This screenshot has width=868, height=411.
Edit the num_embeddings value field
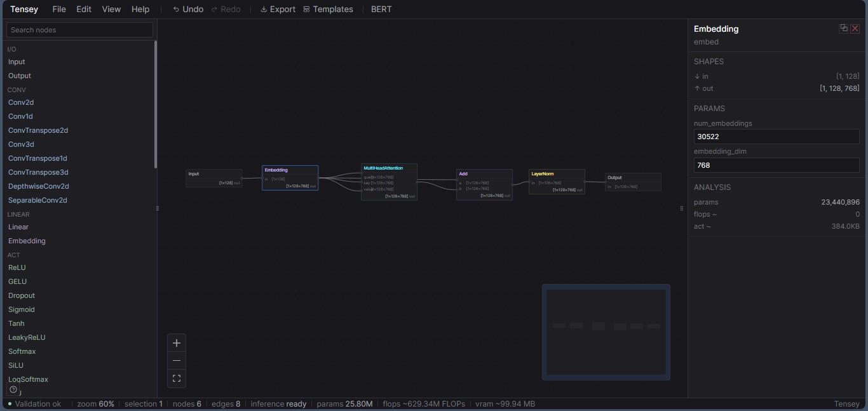click(776, 137)
